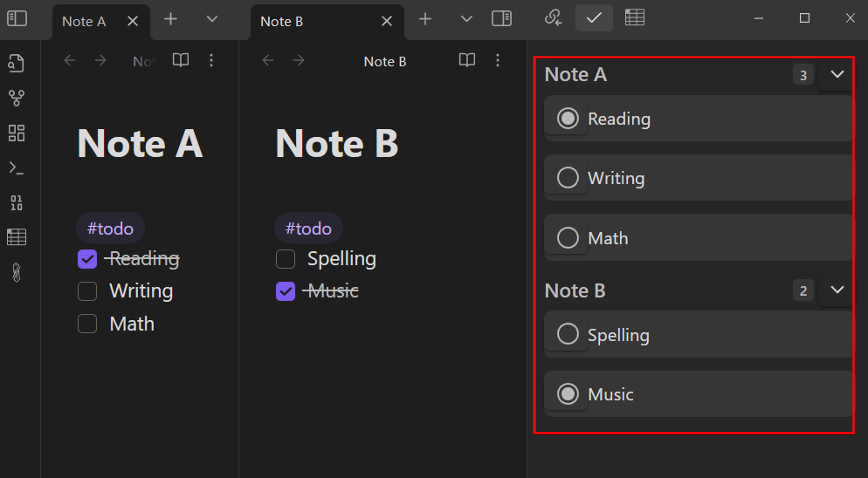Viewport: 868px width, 478px height.
Task: Switch Note B to reading view
Action: pos(467,60)
